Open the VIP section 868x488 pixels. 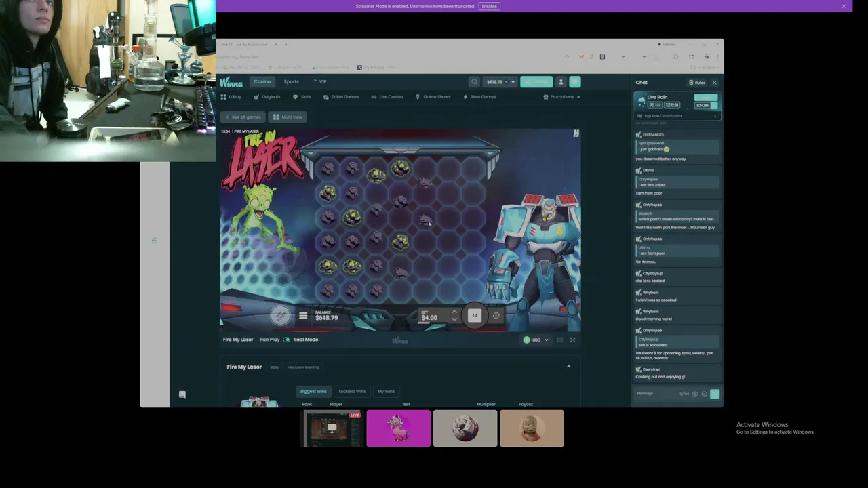320,82
